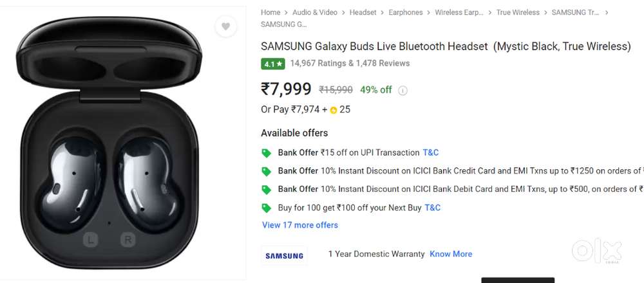Open T&C link for UPI Transaction offer
644x283 pixels.
431,153
